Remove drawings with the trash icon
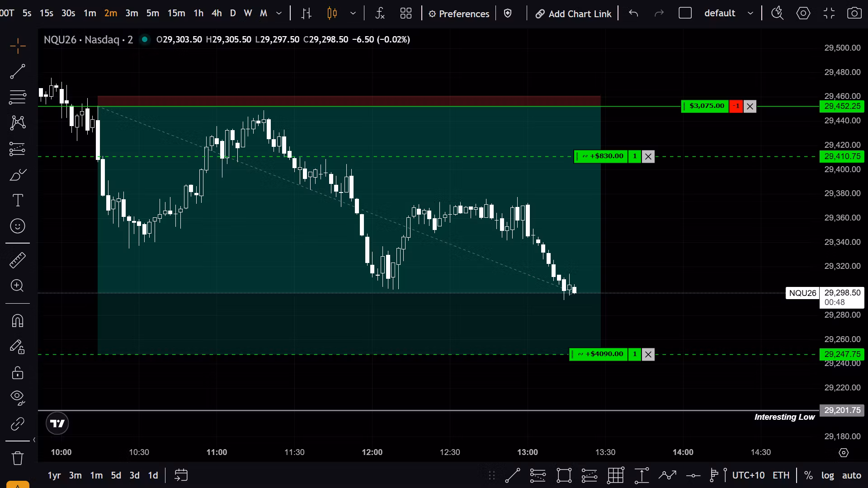Viewport: 868px width, 488px height. [18, 458]
